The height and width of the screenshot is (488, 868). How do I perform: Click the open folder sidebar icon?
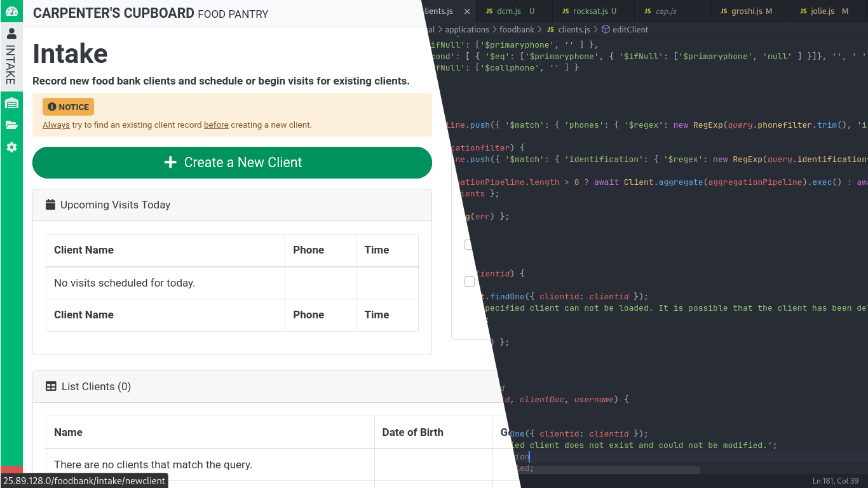(x=11, y=125)
